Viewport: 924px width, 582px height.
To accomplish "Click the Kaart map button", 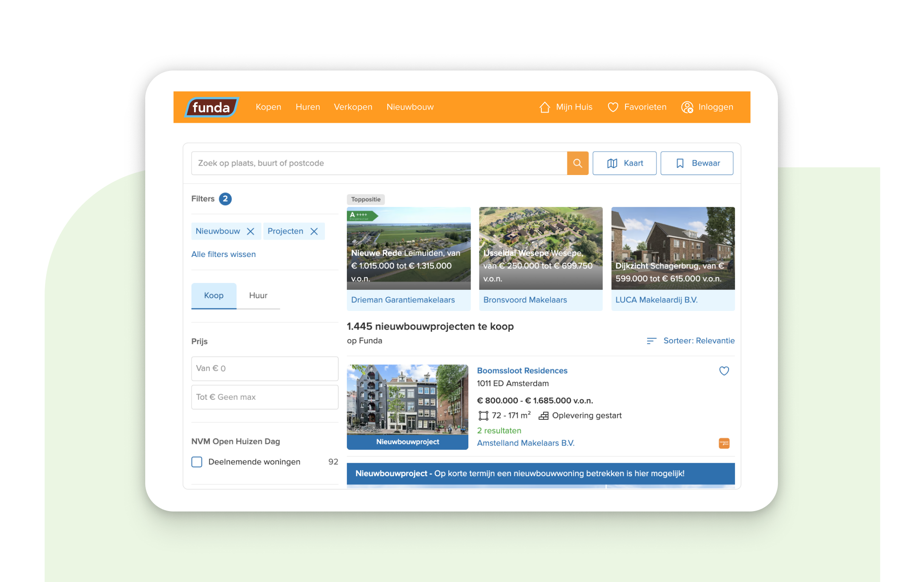I will (x=624, y=163).
